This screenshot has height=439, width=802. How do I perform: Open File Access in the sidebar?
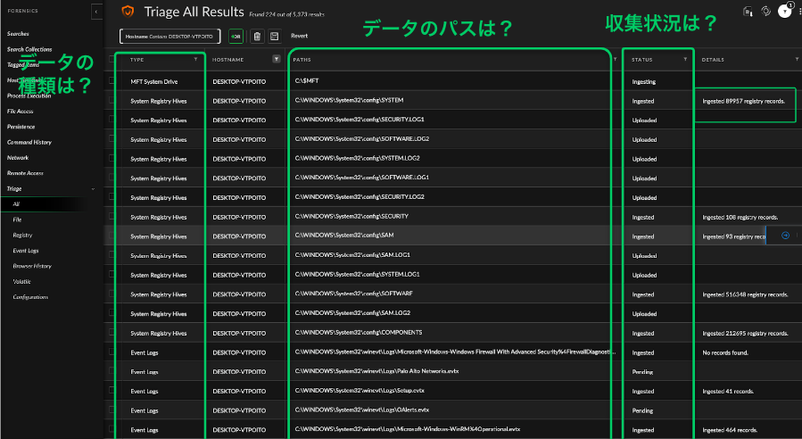[x=20, y=111]
